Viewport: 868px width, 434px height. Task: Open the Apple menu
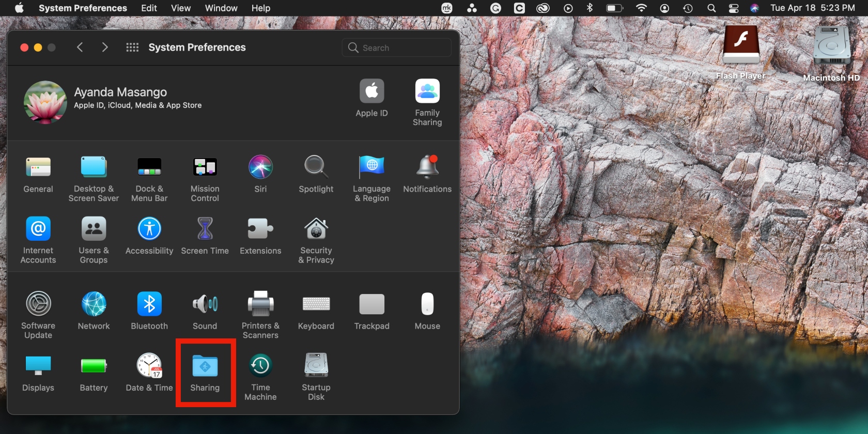[19, 8]
